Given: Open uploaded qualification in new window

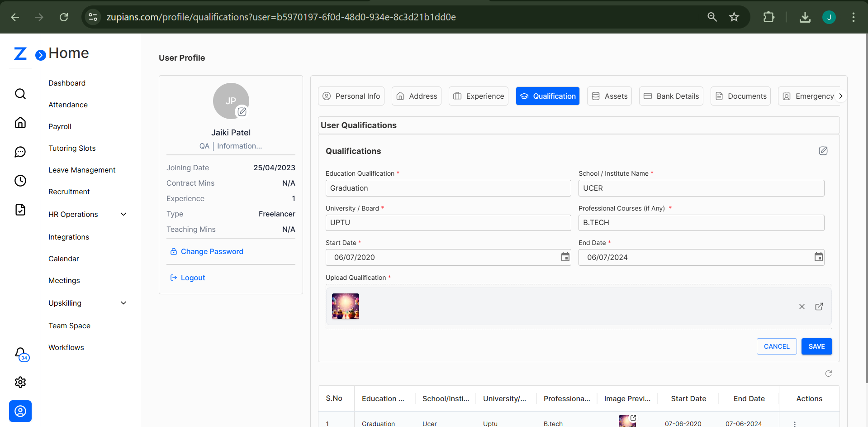Looking at the screenshot, I should click(819, 307).
